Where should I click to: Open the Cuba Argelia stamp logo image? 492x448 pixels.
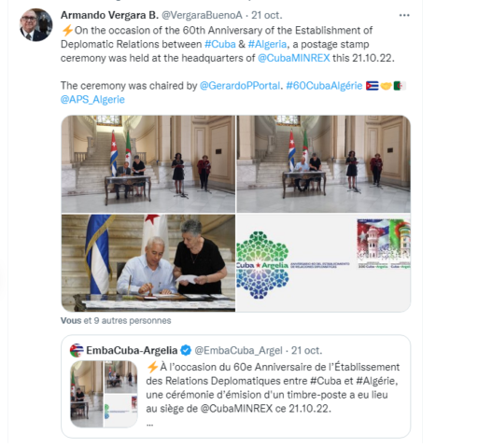(x=324, y=263)
